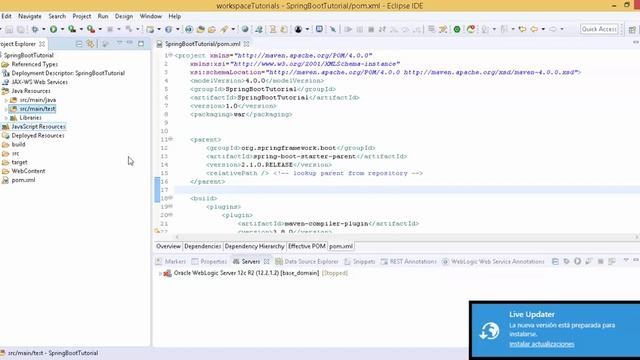Maximize the Project Explorer view
Image resolution: width=640 pixels, height=360 pixels.
[x=141, y=43]
